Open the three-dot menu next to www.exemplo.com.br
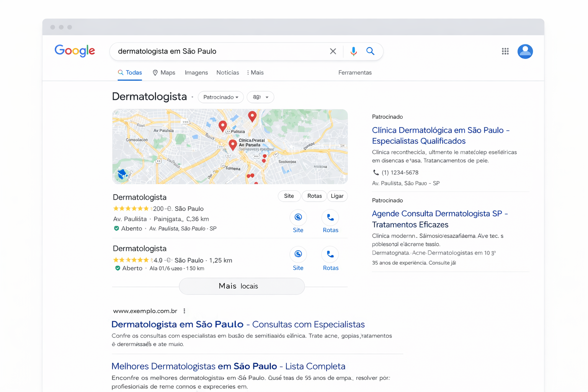The height and width of the screenshot is (392, 588). coord(185,311)
